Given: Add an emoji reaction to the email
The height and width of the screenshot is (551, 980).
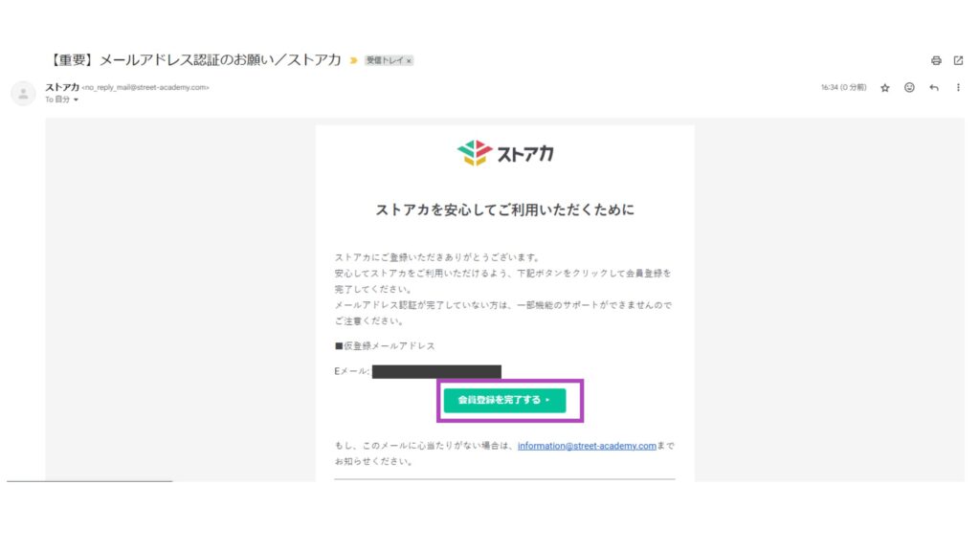Looking at the screenshot, I should coord(909,87).
